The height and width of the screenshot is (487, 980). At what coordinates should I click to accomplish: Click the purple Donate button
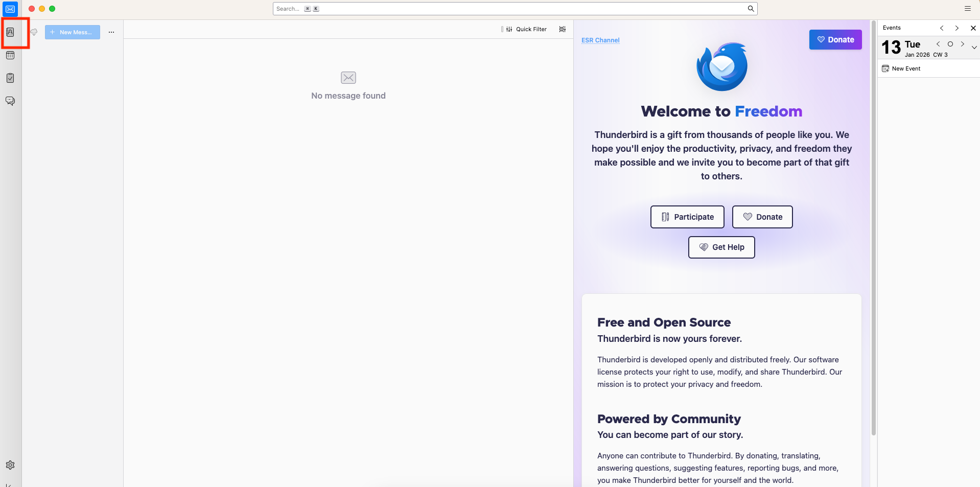835,39
